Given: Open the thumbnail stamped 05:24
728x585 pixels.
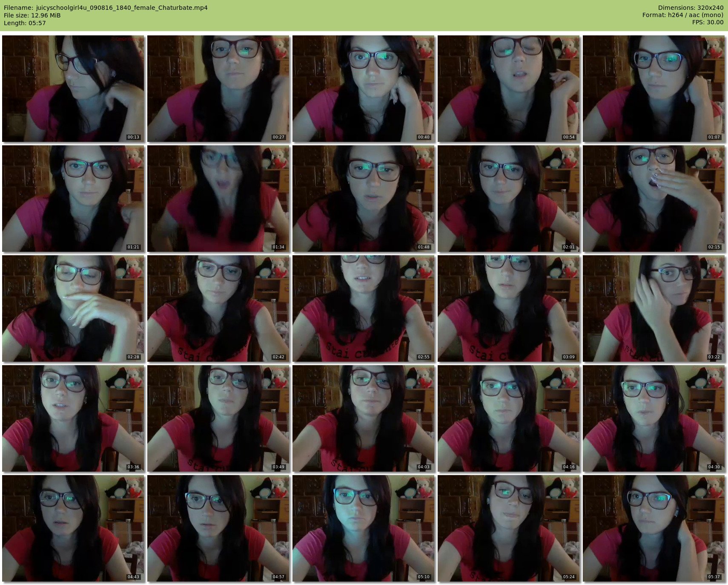Looking at the screenshot, I should (509, 528).
